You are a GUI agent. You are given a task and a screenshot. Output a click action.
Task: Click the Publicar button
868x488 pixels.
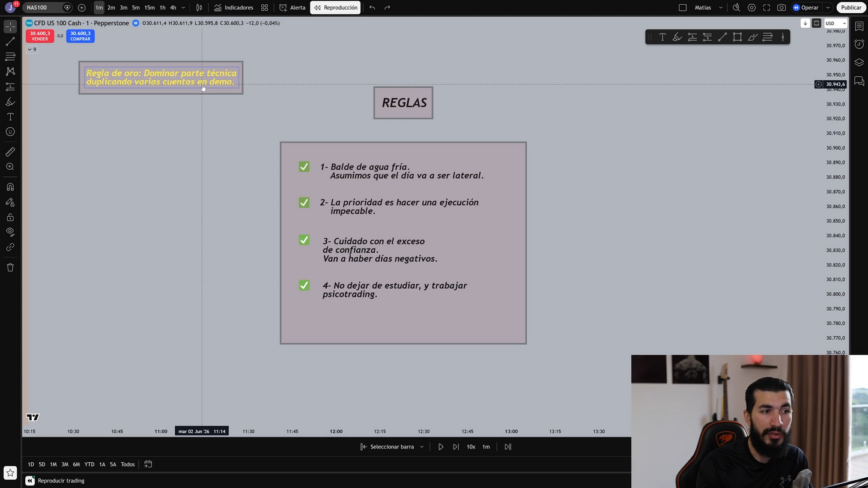pyautogui.click(x=851, y=8)
